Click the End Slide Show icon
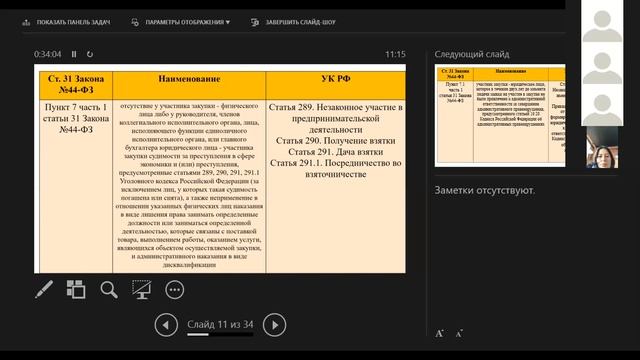640x360 pixels. (255, 22)
